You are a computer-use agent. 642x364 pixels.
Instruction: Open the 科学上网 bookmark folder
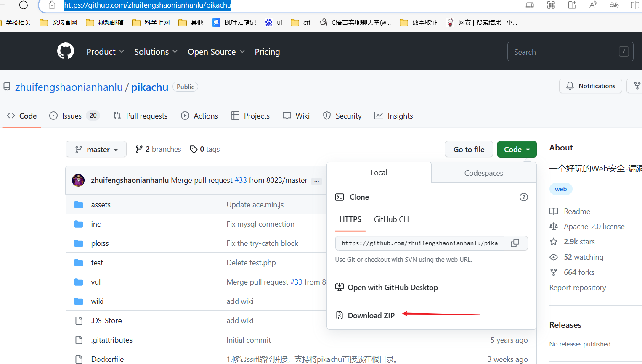(151, 23)
